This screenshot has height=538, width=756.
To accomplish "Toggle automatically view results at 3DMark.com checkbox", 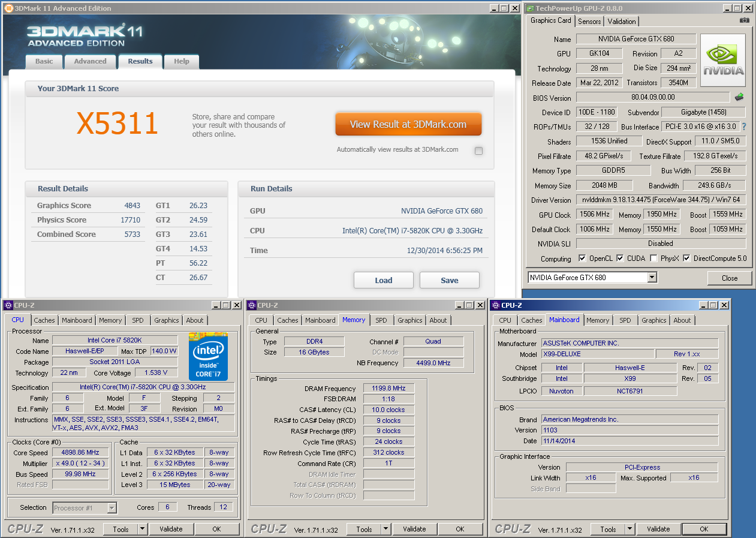I will 478,151.
